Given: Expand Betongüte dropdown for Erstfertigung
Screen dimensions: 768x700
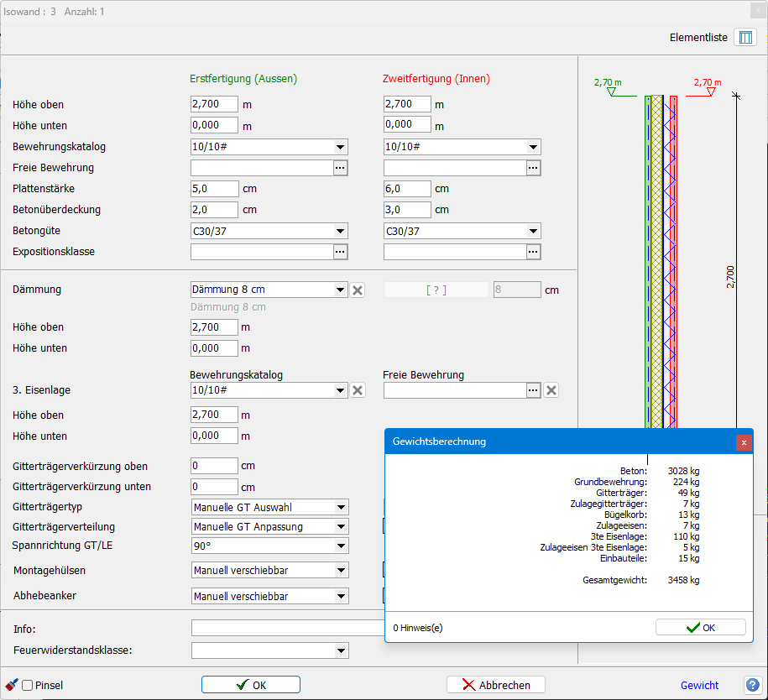Looking at the screenshot, I should [340, 231].
